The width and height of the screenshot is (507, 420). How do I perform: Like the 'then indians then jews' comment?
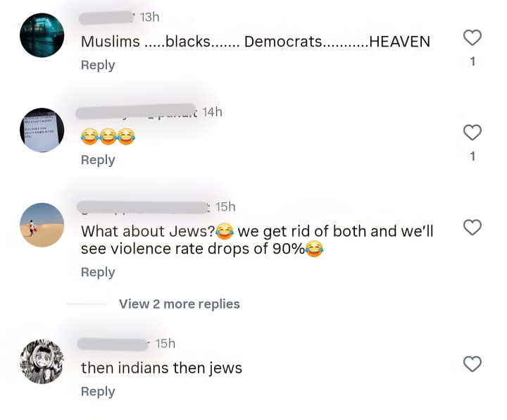click(x=472, y=364)
